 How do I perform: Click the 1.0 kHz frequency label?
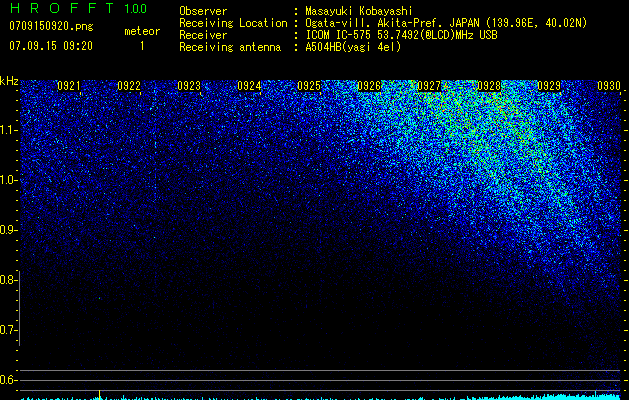point(8,180)
